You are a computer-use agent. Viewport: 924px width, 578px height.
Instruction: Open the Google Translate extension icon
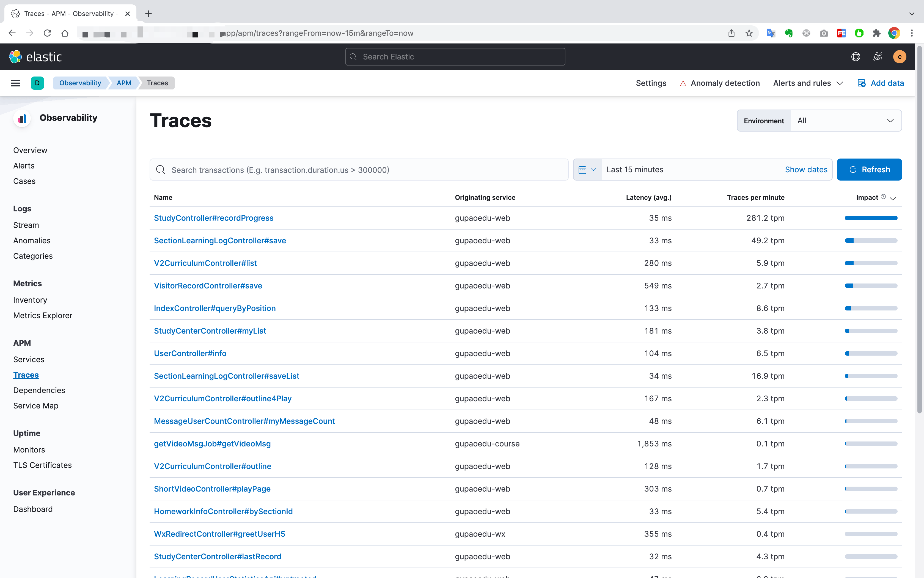(x=771, y=33)
